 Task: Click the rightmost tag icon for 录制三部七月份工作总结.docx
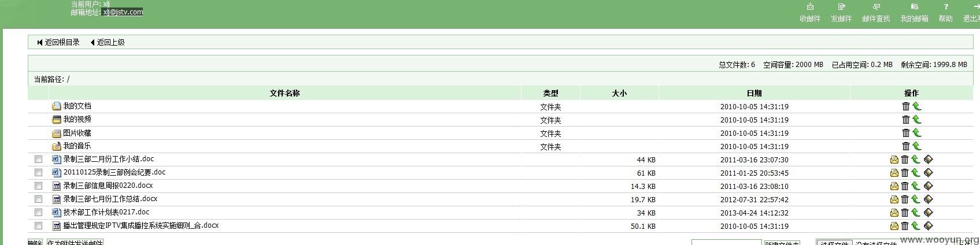coord(929,199)
